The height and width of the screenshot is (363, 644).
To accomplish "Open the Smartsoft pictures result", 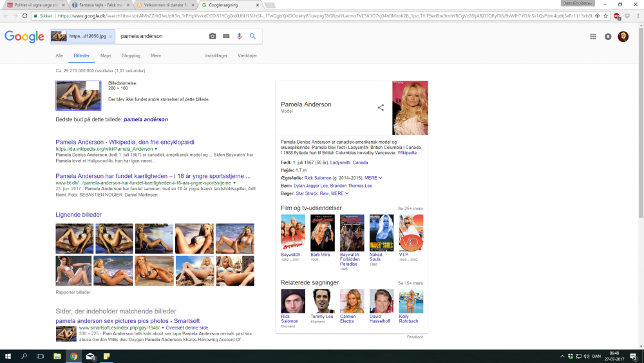I will coord(128,321).
